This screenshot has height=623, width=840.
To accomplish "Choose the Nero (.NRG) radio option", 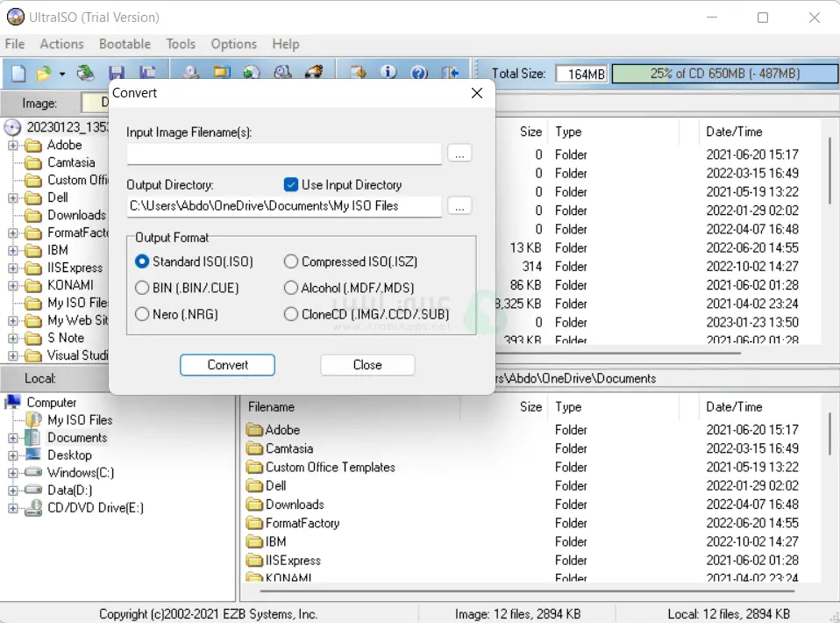I will (142, 314).
